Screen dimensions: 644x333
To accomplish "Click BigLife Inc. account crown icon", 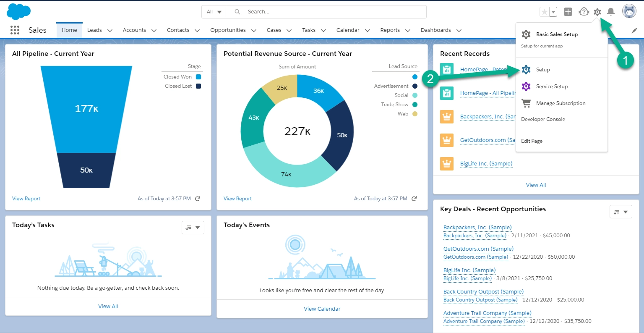I will (447, 164).
